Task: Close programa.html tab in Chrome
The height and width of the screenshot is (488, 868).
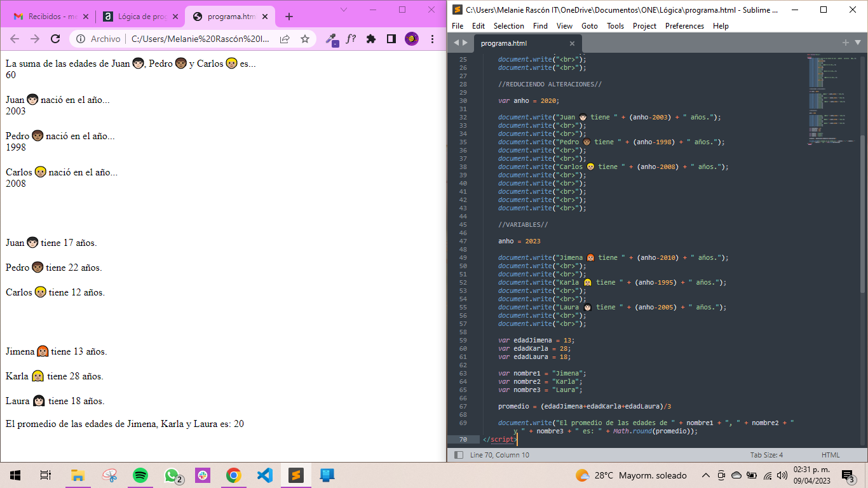Action: [264, 17]
